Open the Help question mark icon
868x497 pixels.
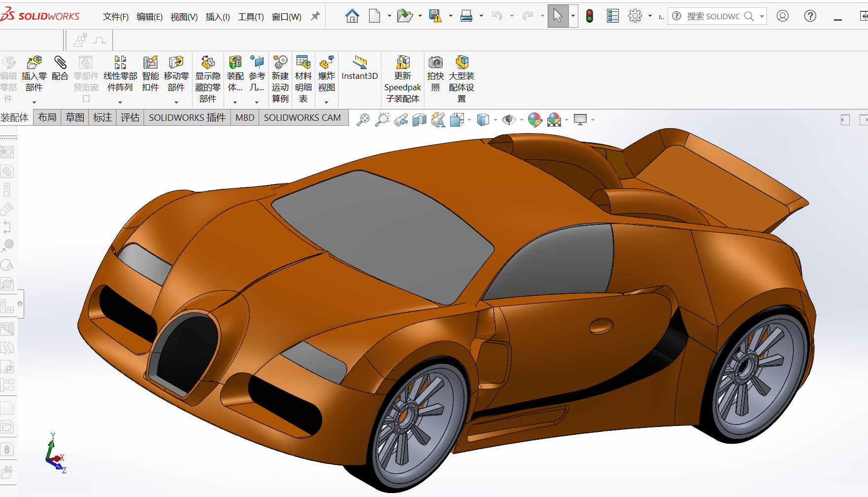(810, 16)
